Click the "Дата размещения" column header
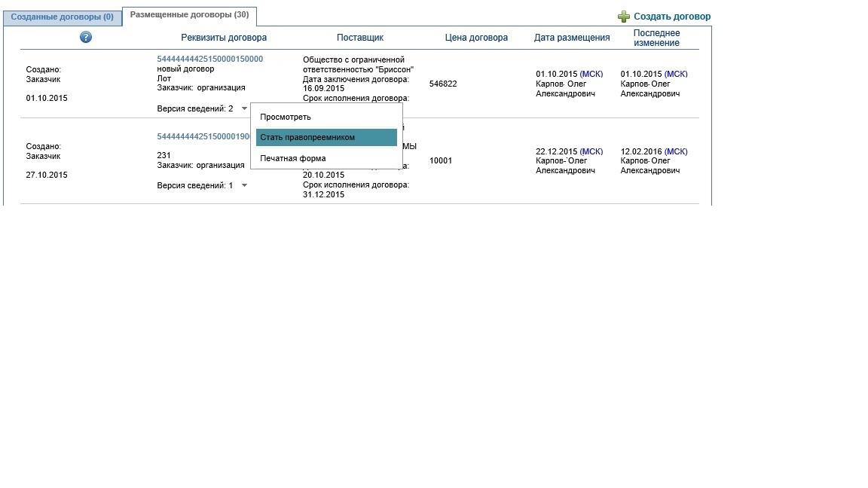 (572, 38)
